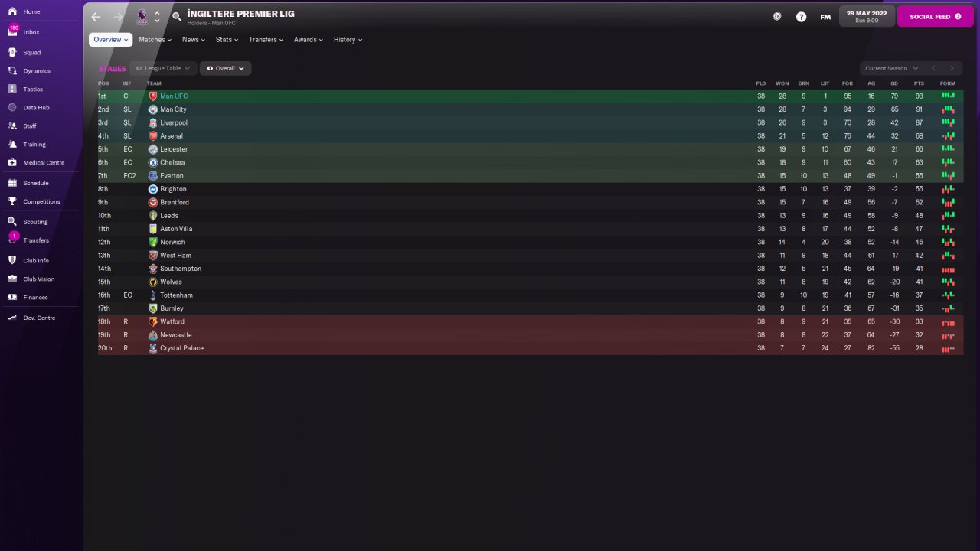
Task: Open the Awards menu
Action: tap(309, 39)
